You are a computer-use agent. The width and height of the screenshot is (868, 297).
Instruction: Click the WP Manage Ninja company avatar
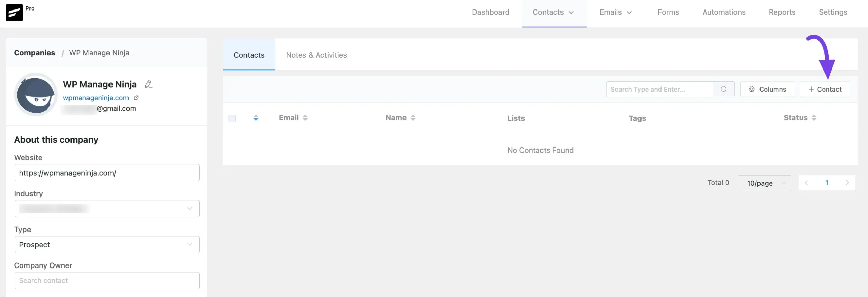pos(36,94)
